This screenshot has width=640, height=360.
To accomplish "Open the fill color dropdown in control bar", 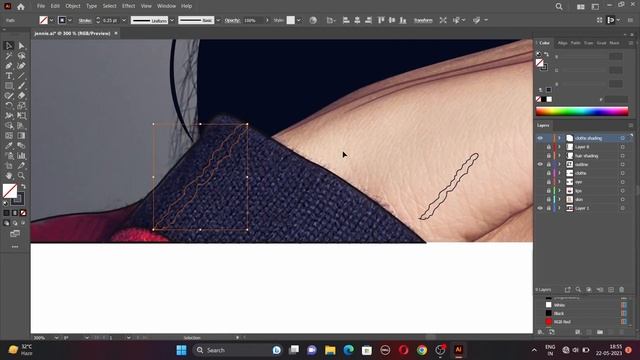I will [51, 20].
